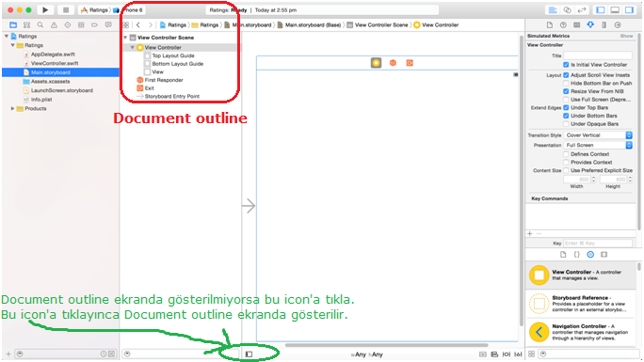Click the Exit dock icon on canvas
644x362 pixels.
[x=410, y=63]
